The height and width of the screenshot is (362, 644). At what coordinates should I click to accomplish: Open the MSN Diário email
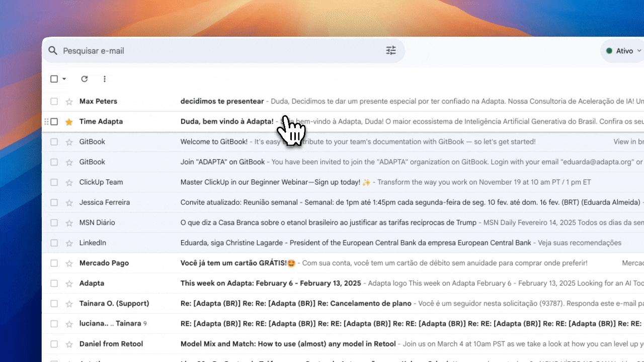point(328,223)
